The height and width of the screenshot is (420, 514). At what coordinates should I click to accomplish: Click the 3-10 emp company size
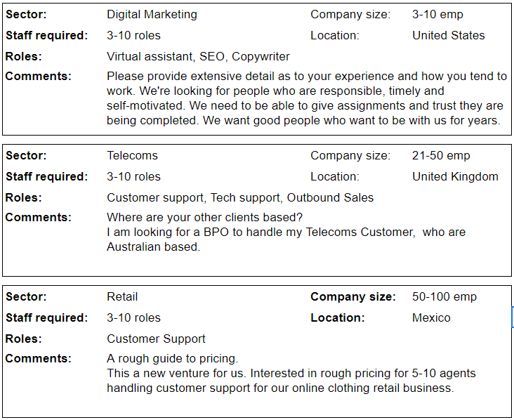pos(437,15)
